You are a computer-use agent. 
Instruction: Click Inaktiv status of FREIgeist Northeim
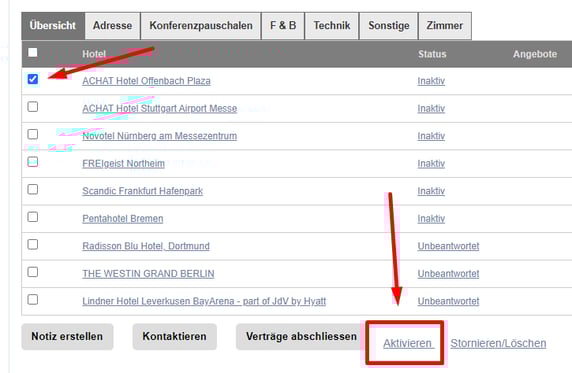click(x=431, y=164)
